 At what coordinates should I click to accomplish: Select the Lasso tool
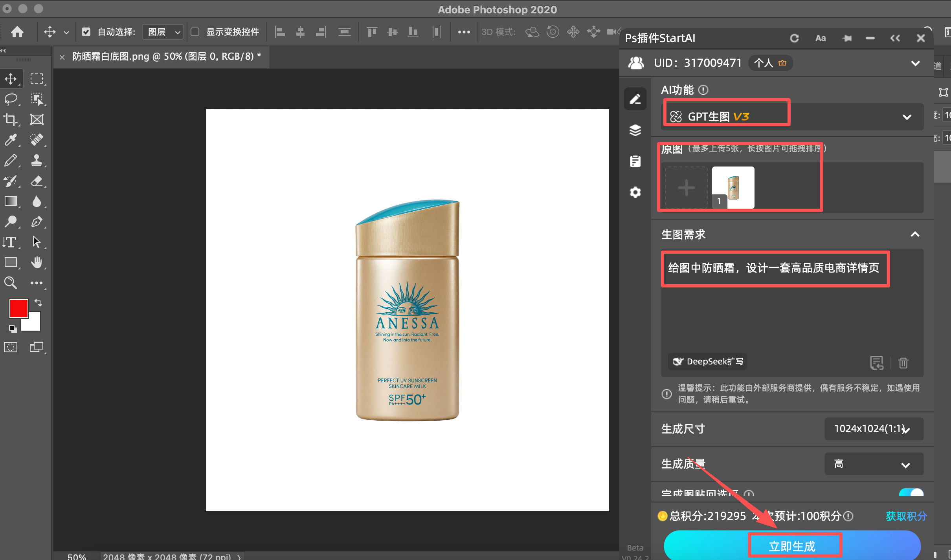[x=11, y=99]
